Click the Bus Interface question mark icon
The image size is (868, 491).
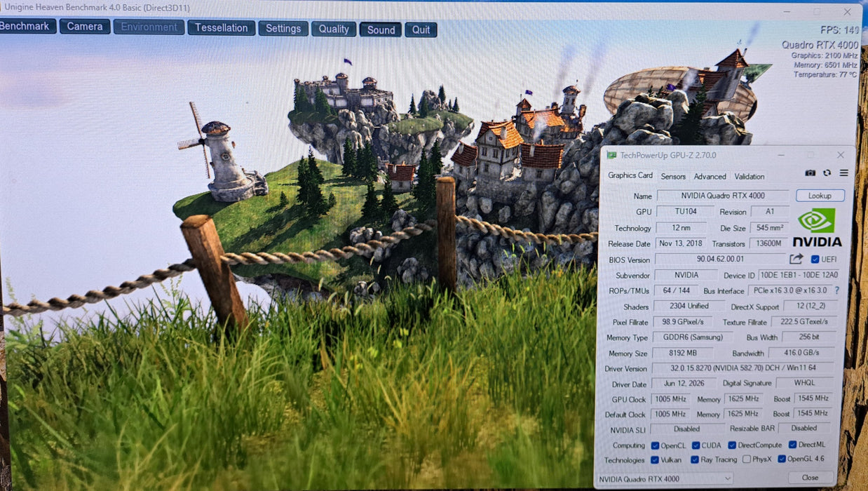[836, 290]
